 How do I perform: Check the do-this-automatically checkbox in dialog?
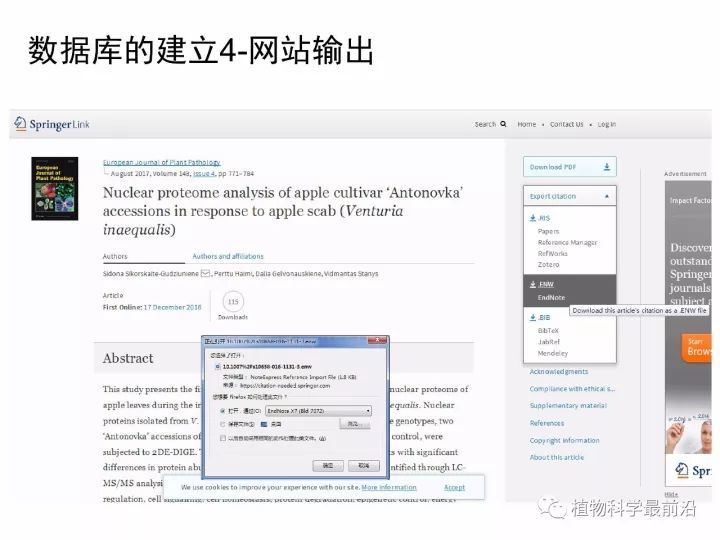point(222,437)
